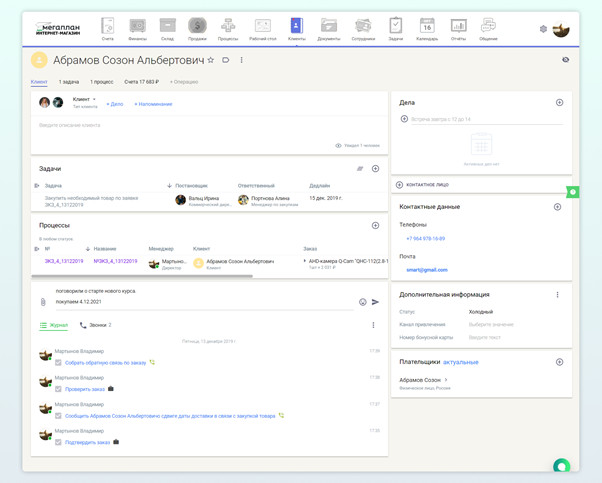Switch to the Звонки tab
Screen dimensions: 602x483
96,325
